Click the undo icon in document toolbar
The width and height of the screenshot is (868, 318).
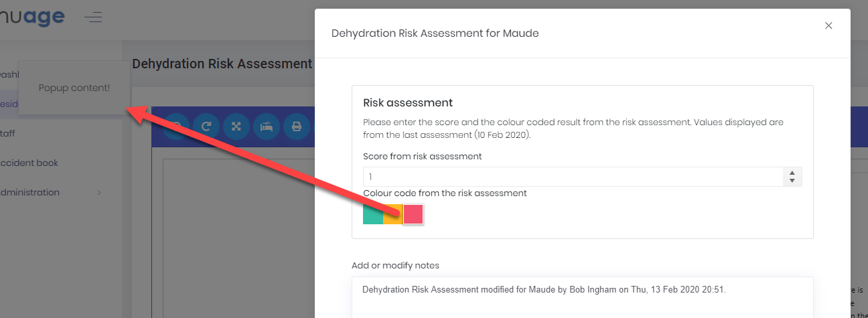pyautogui.click(x=176, y=126)
